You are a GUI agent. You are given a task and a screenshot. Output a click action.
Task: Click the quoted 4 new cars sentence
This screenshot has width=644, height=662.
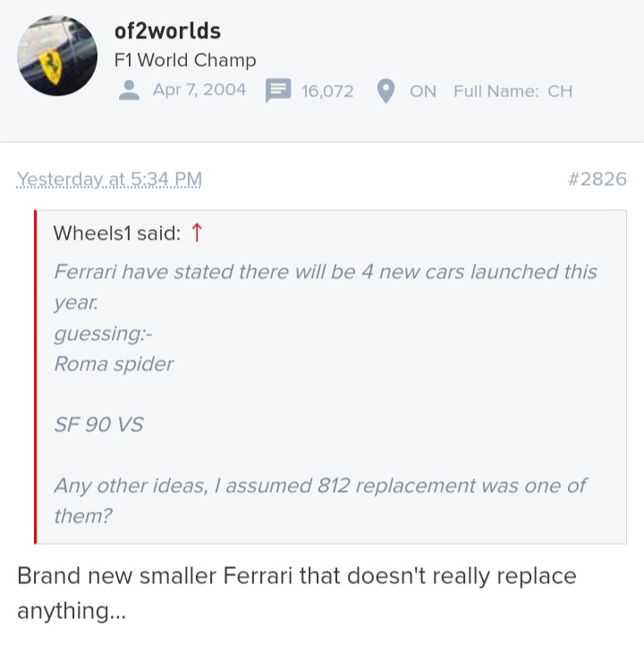tap(325, 272)
